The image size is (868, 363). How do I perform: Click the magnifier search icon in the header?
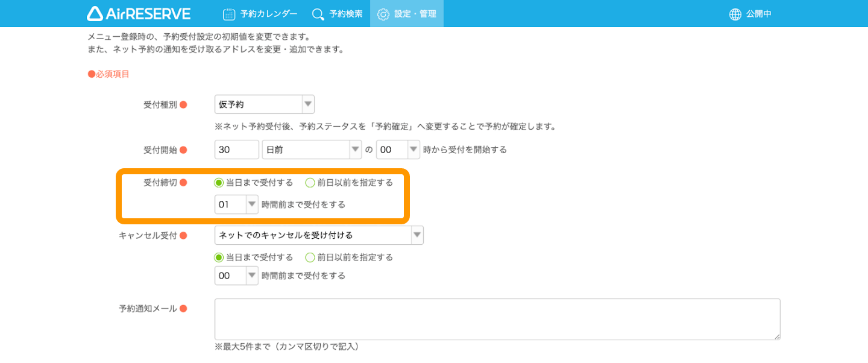318,14
